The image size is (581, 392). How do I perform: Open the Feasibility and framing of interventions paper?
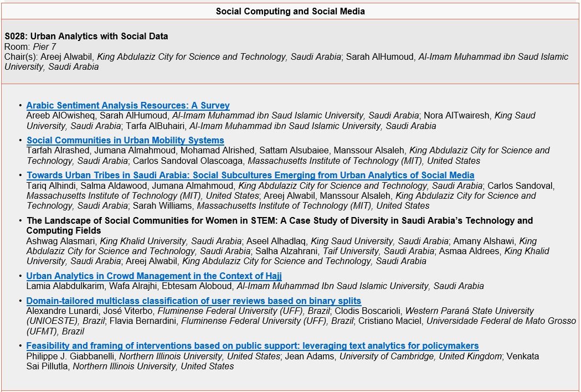click(252, 345)
